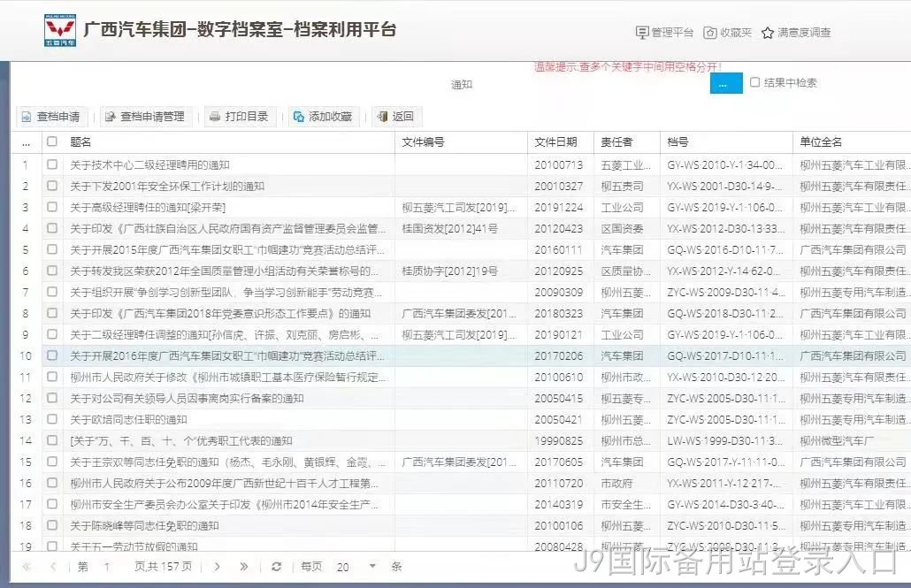Image resolution: width=911 pixels, height=588 pixels.
Task: Go to first page arrow
Action: (x=27, y=567)
